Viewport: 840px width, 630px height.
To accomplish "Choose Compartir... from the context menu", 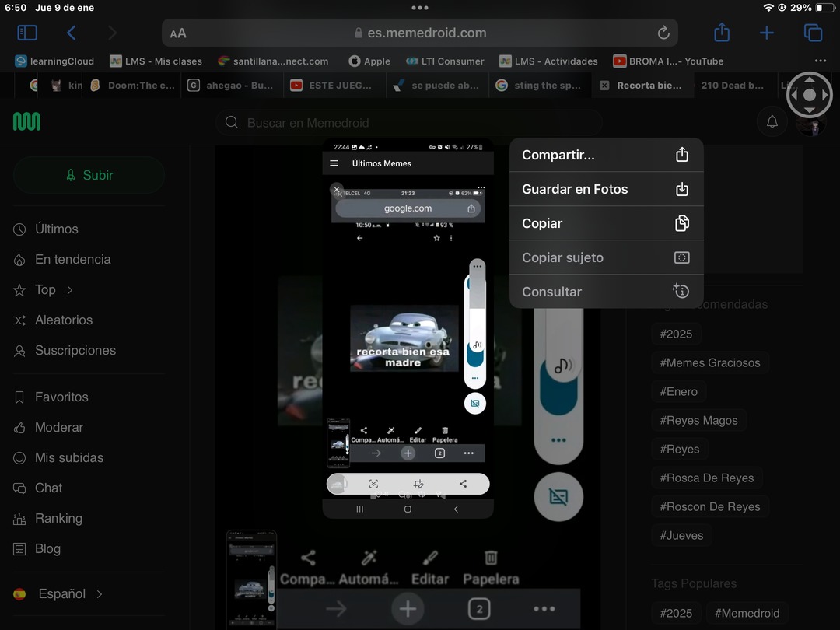I will pyautogui.click(x=607, y=155).
